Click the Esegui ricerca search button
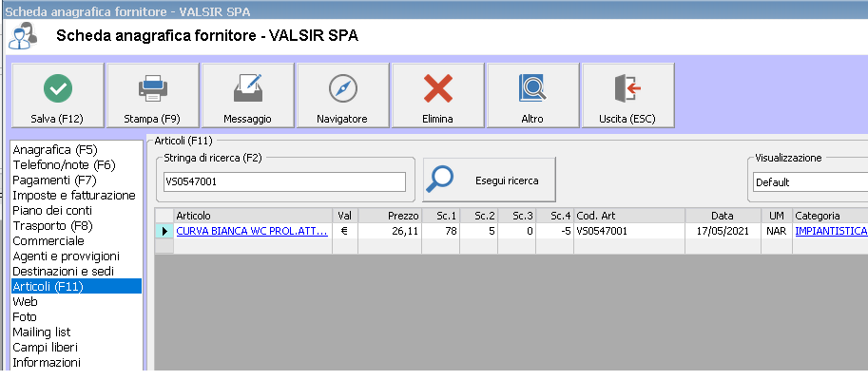Viewport: 868px width, 380px height. pos(490,180)
